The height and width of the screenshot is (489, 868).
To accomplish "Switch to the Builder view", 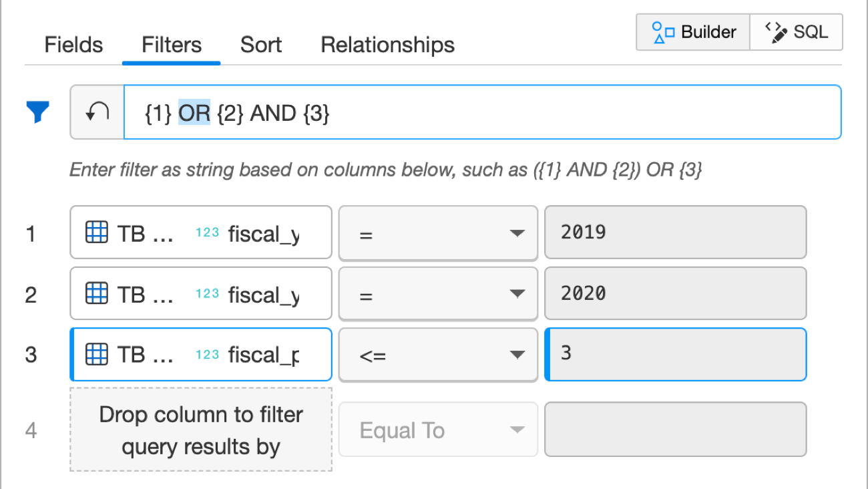I will coord(693,32).
